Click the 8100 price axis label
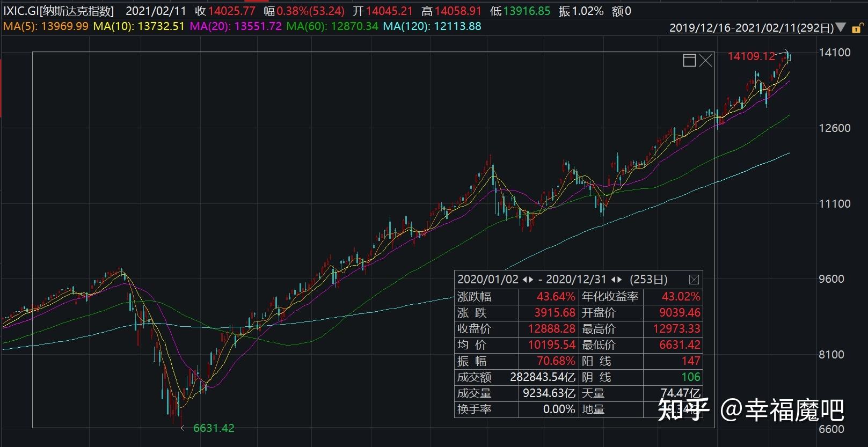This screenshot has height=447, width=868. (x=831, y=355)
